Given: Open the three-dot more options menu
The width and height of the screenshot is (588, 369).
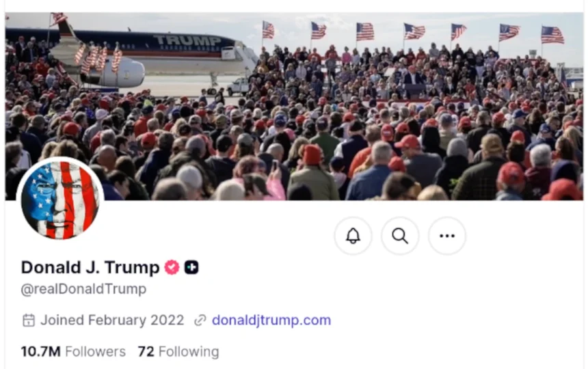Looking at the screenshot, I should pos(447,236).
